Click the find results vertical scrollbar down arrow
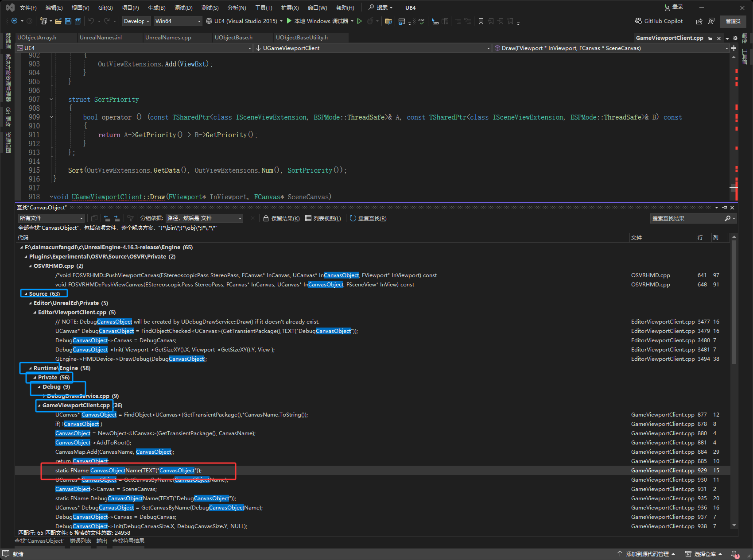753x560 pixels. [x=734, y=525]
